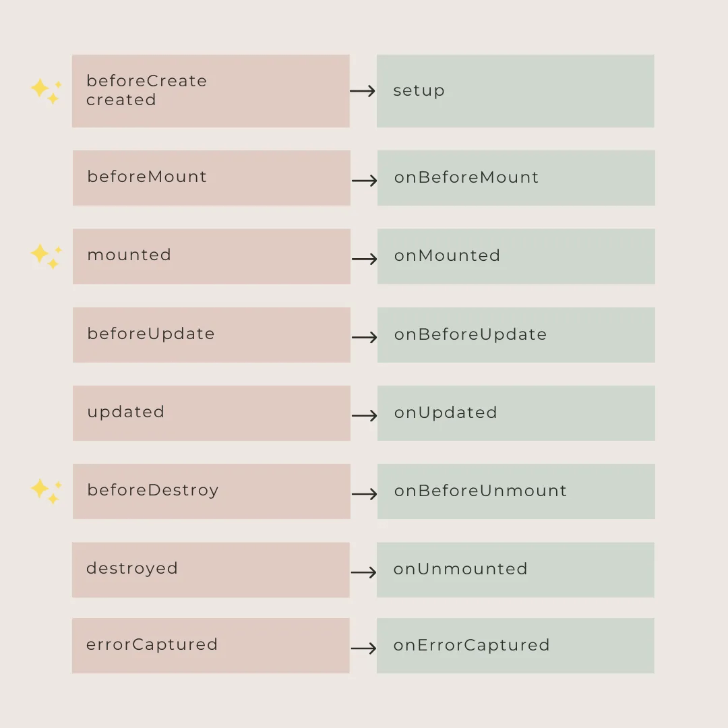Select the onBeforeUpdate box

click(516, 335)
